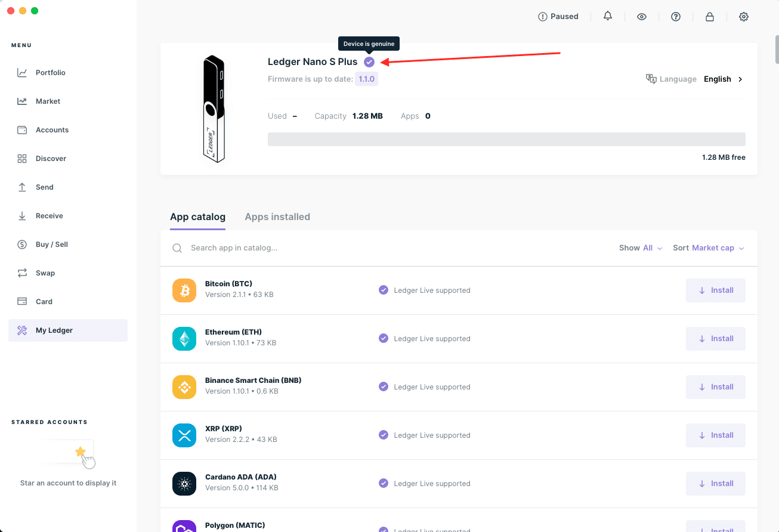Install the Binance Smart Chain app
Image resolution: width=779 pixels, height=532 pixels.
pos(716,387)
